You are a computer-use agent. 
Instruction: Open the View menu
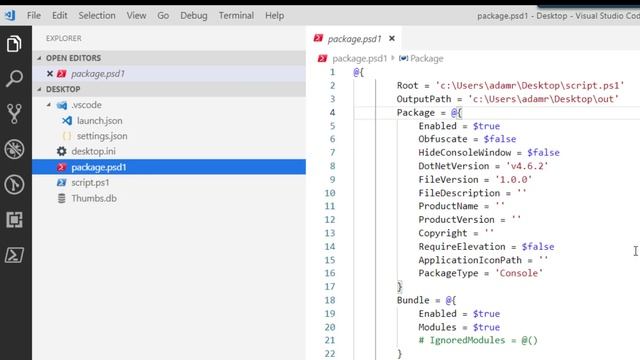(x=136, y=16)
